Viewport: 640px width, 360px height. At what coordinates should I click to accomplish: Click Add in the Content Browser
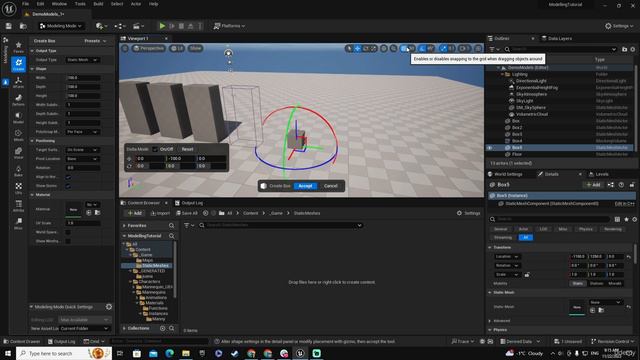tap(134, 213)
